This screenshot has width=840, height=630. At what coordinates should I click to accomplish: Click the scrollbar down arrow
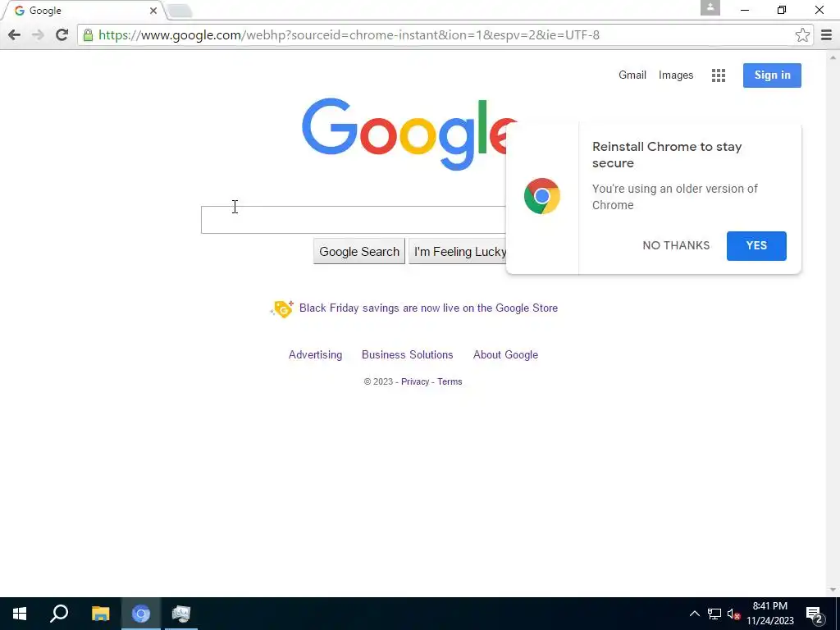tap(833, 590)
